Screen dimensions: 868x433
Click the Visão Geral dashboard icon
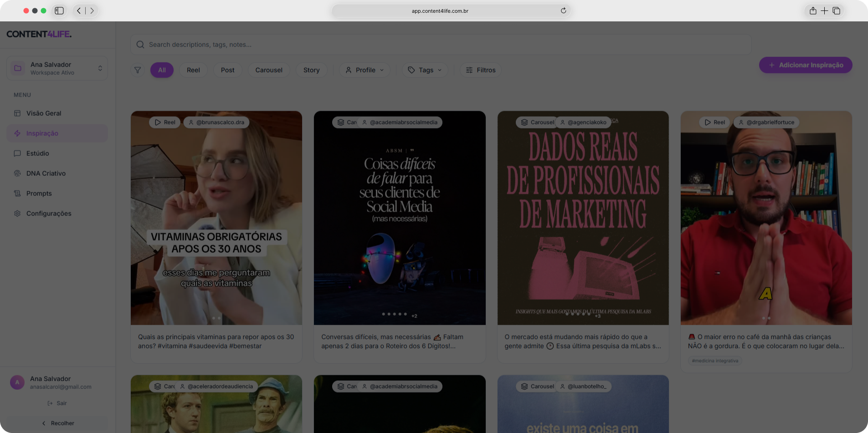(x=17, y=113)
